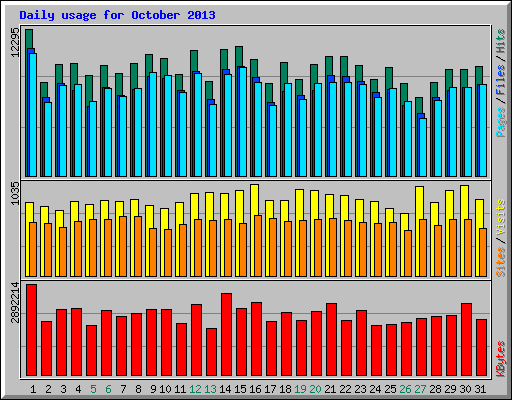Click the 'Pages' legend label
The width and height of the screenshot is (512, 400).
500,122
